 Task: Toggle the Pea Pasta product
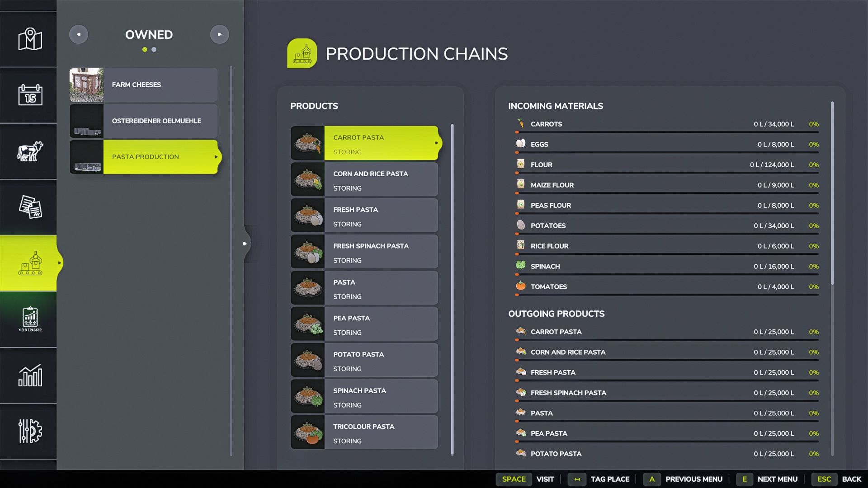[x=364, y=324]
